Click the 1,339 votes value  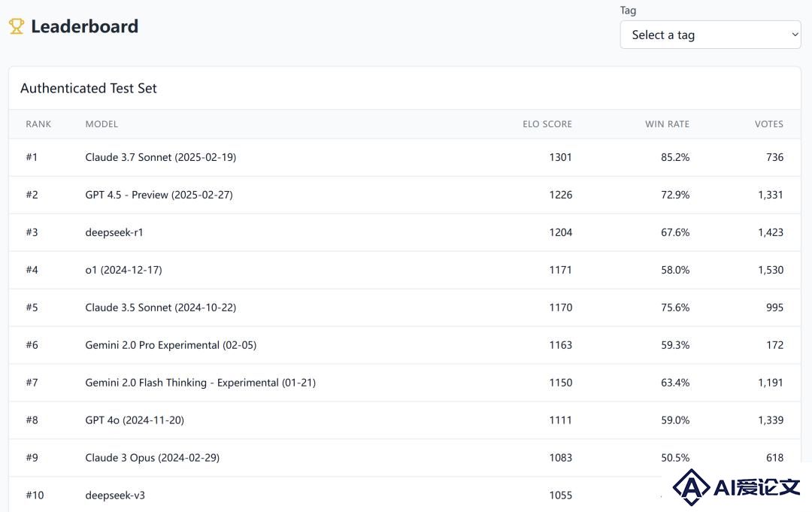click(x=771, y=420)
